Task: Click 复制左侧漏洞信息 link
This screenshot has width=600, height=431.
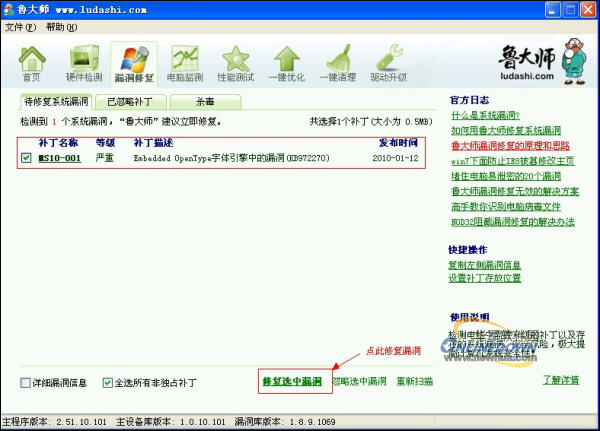Action: [484, 265]
